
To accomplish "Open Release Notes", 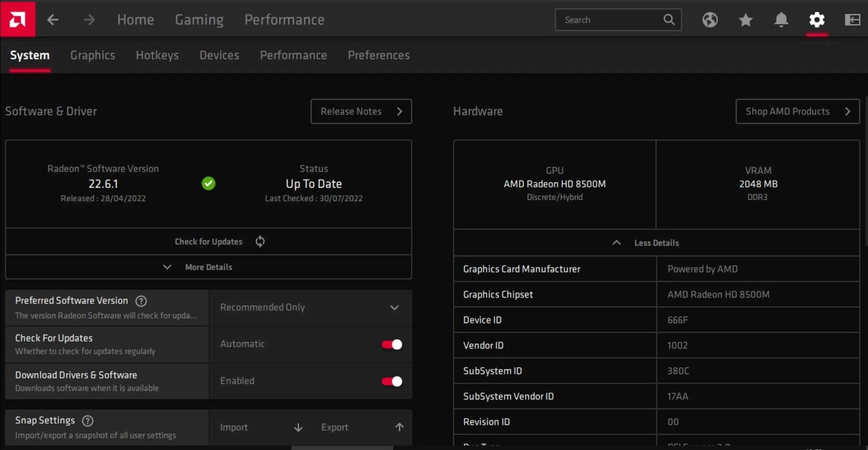I will click(361, 112).
